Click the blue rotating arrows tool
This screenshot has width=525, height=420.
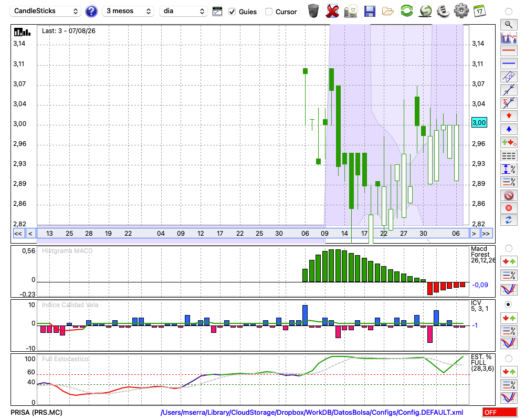(x=509, y=220)
